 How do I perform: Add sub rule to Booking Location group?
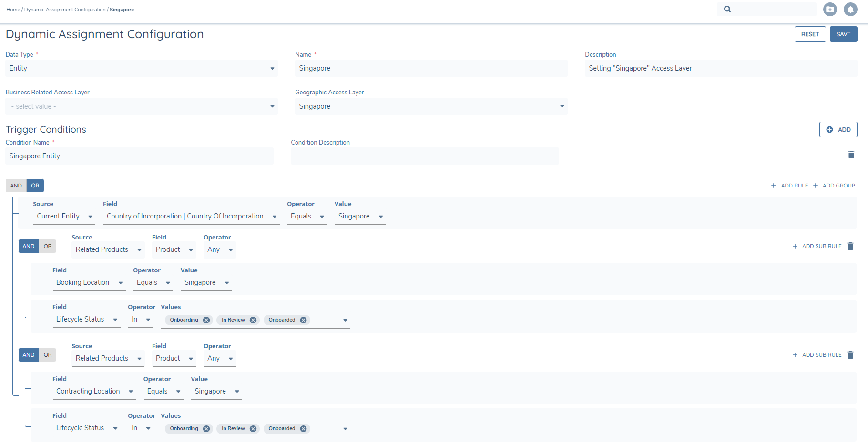(817, 246)
